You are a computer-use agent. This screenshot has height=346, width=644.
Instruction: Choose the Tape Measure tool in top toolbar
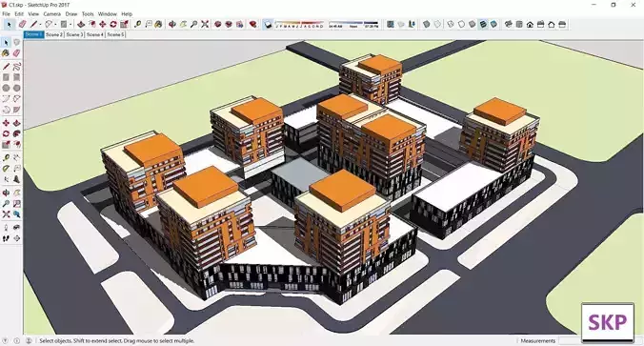pyautogui.click(x=137, y=25)
